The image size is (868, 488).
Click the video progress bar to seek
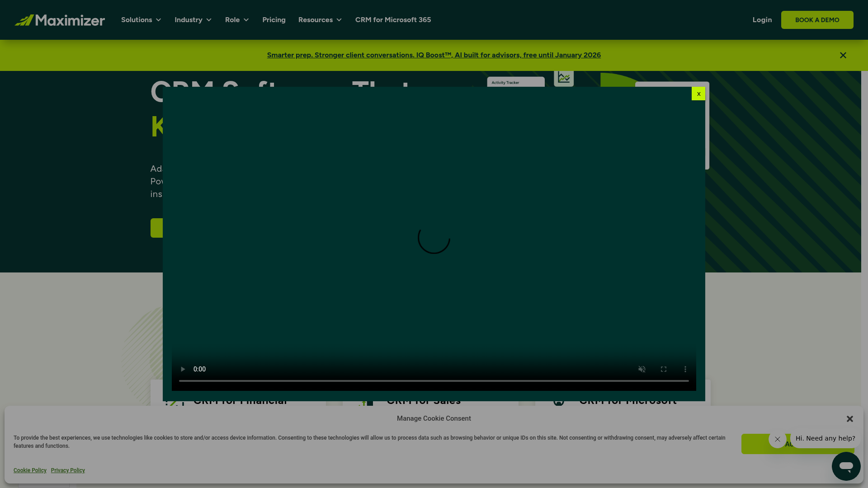point(434,381)
